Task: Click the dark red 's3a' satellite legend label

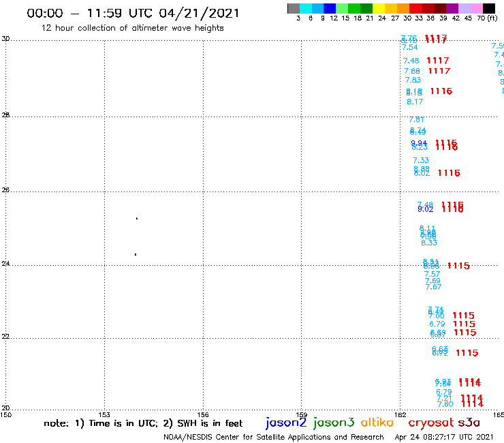Action: [x=469, y=423]
